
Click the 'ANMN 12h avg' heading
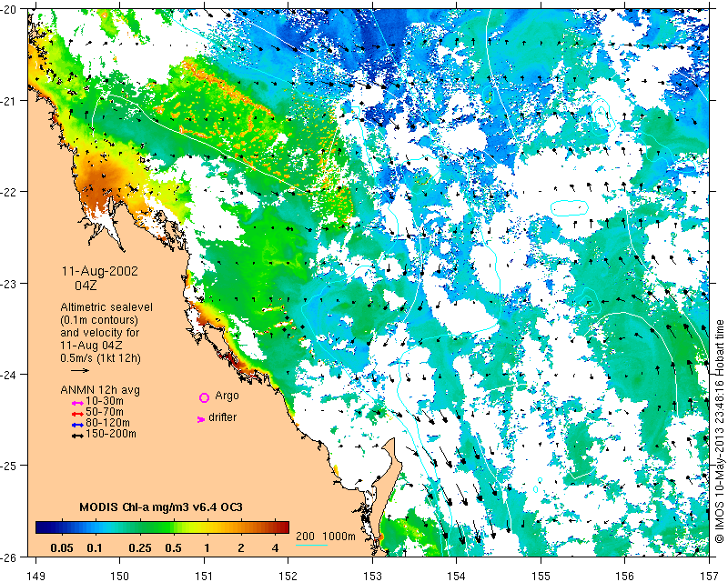[x=100, y=390]
